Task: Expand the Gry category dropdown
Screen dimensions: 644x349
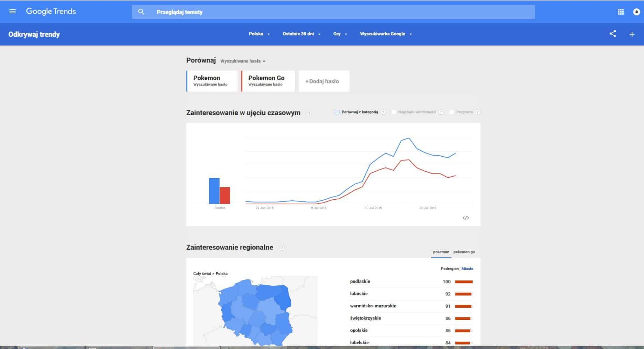Action: click(340, 34)
